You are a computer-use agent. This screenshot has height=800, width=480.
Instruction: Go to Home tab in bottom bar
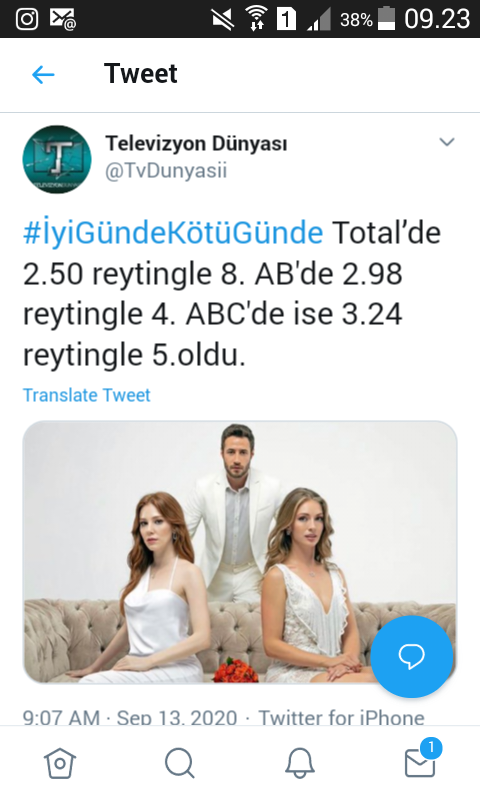[x=60, y=763]
